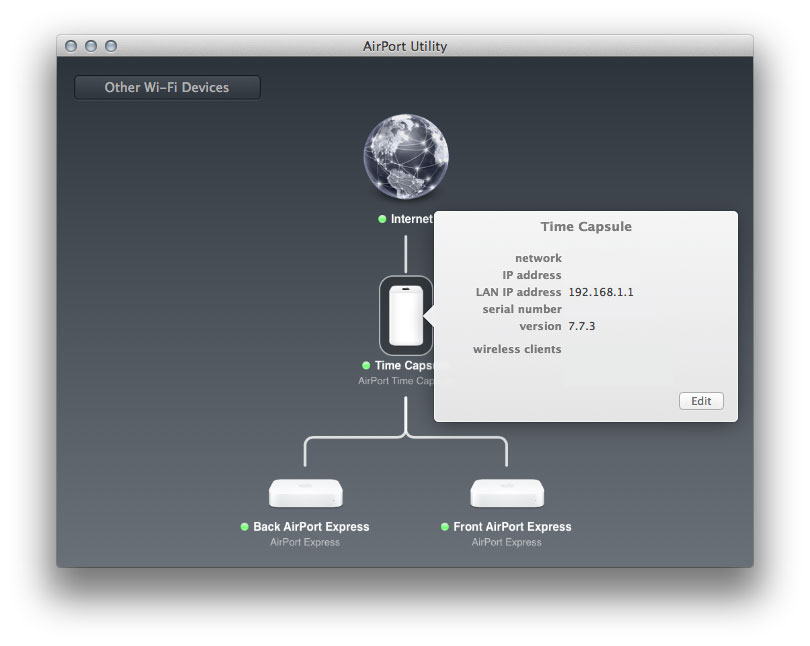
Task: Select the Back AirPort Express device icon
Action: (x=306, y=493)
